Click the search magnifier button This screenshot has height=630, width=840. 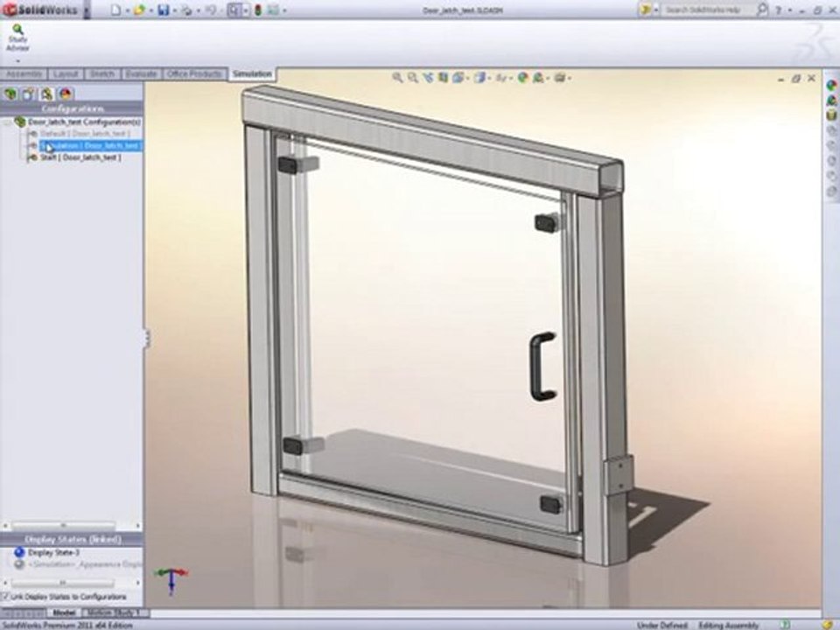762,9
